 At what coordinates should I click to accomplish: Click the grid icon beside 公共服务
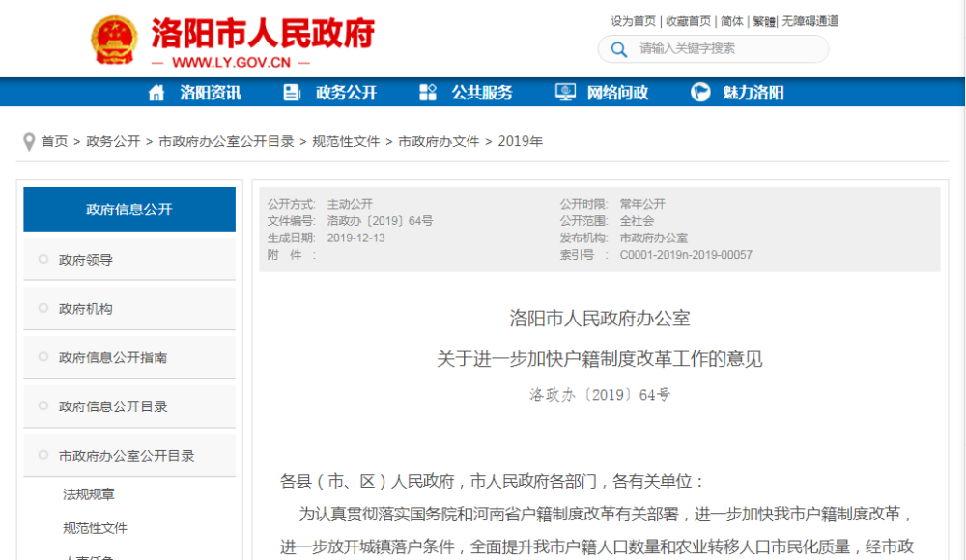tap(428, 93)
